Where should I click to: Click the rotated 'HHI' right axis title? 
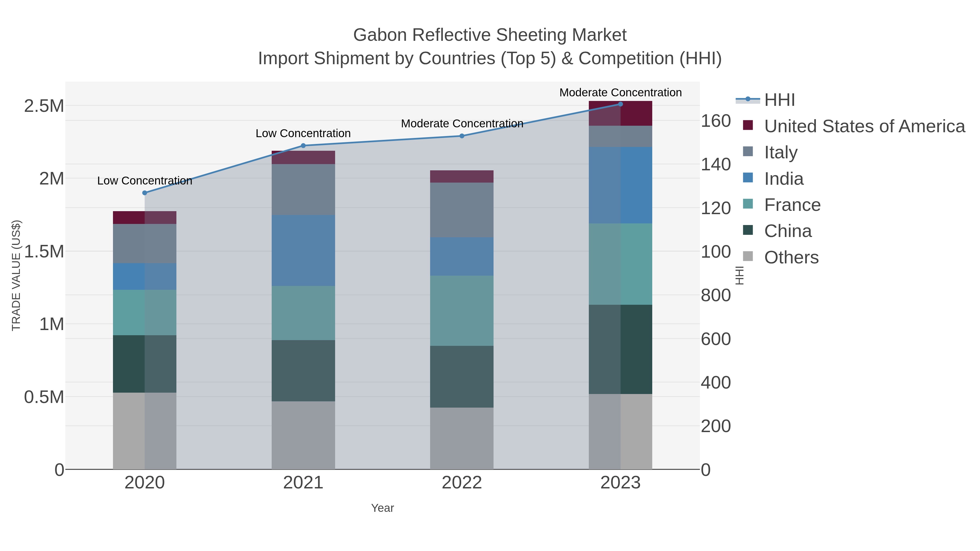739,275
